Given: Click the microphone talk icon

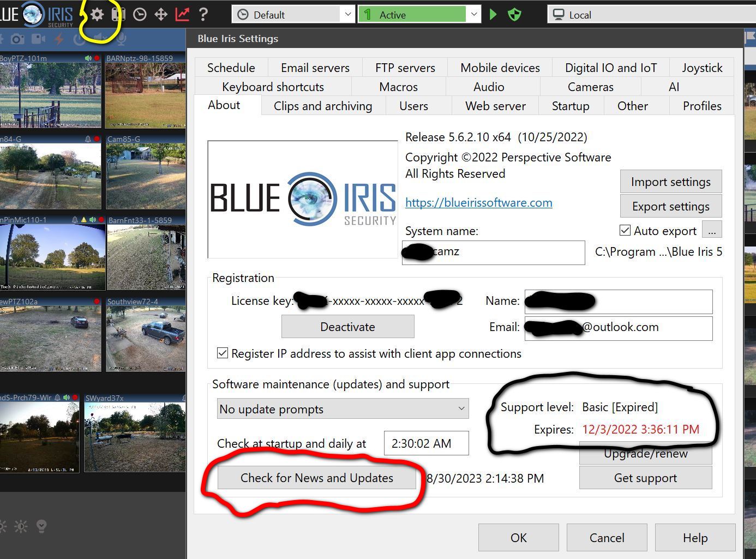Looking at the screenshot, I should [121, 39].
